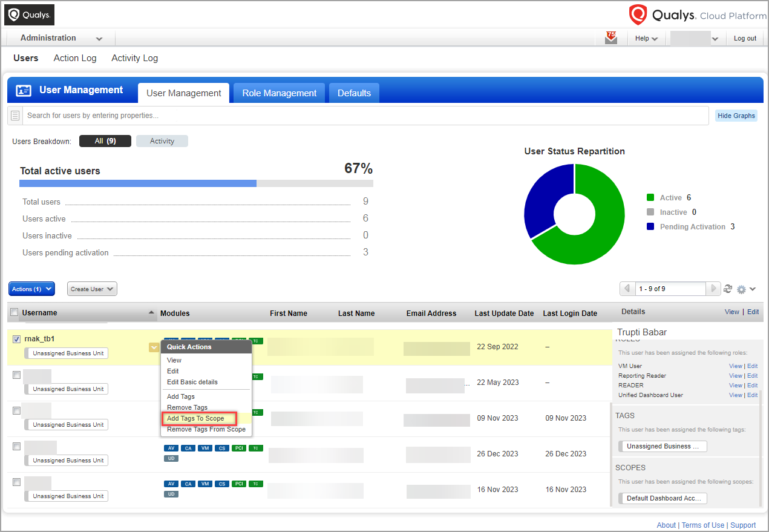This screenshot has width=769, height=532.
Task: Go to the previous page arrow
Action: 627,289
